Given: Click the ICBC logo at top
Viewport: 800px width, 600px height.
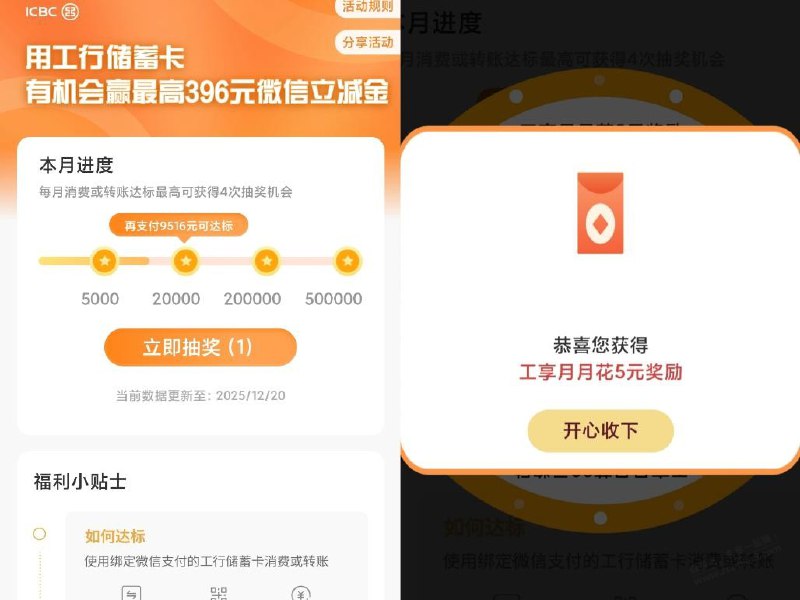Looking at the screenshot, I should coord(52,11).
